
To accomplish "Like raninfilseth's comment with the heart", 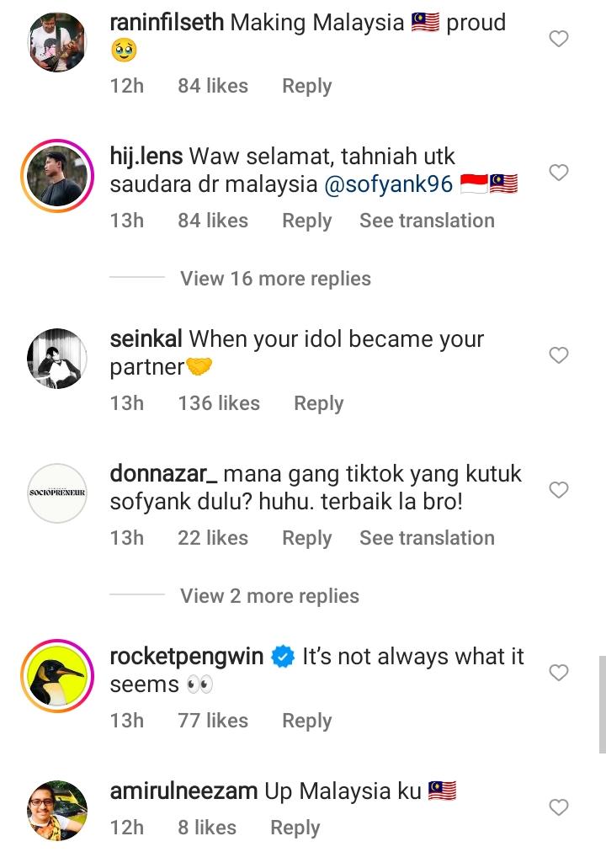I will pyautogui.click(x=558, y=39).
